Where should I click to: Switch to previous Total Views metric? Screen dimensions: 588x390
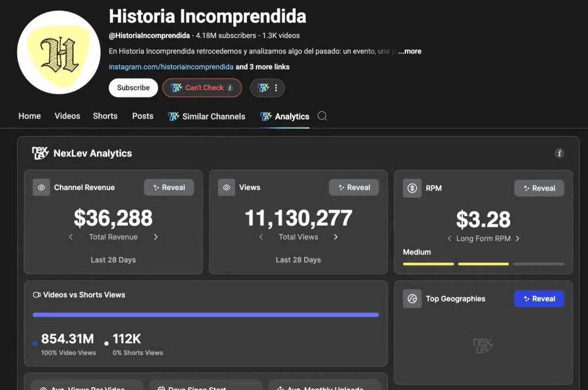coord(261,237)
